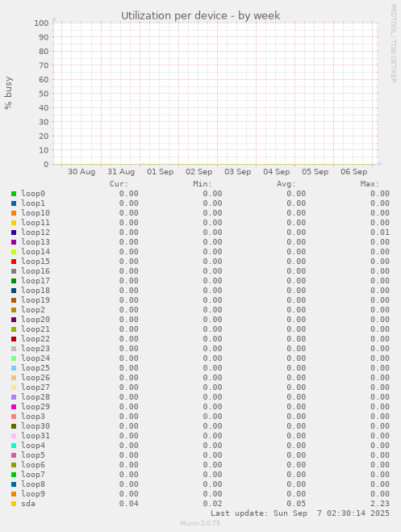Click the bright magenta loop29 swatch
The image size is (401, 532).
click(14, 407)
